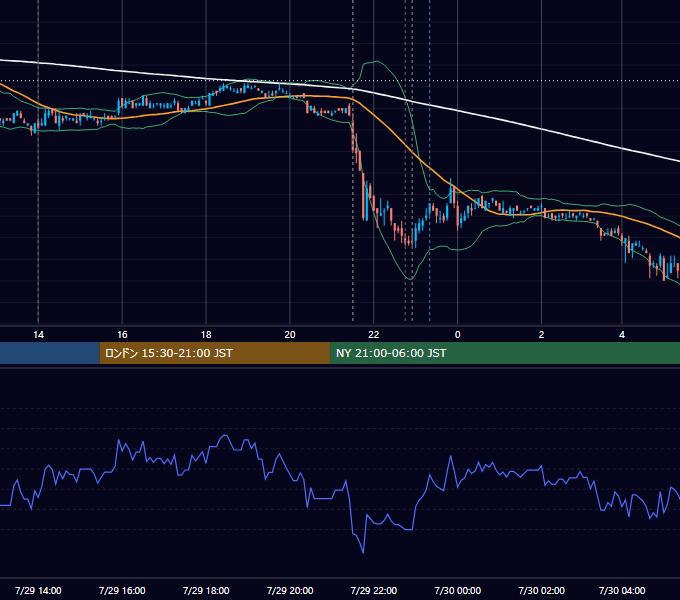Image resolution: width=680 pixels, height=600 pixels.
Task: Click the '7/30 02:00' label on indicator axis
Action: tap(541, 590)
